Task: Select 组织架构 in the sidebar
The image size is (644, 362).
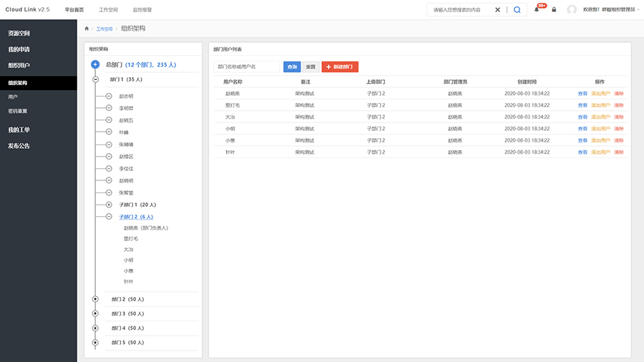Action: pyautogui.click(x=38, y=83)
